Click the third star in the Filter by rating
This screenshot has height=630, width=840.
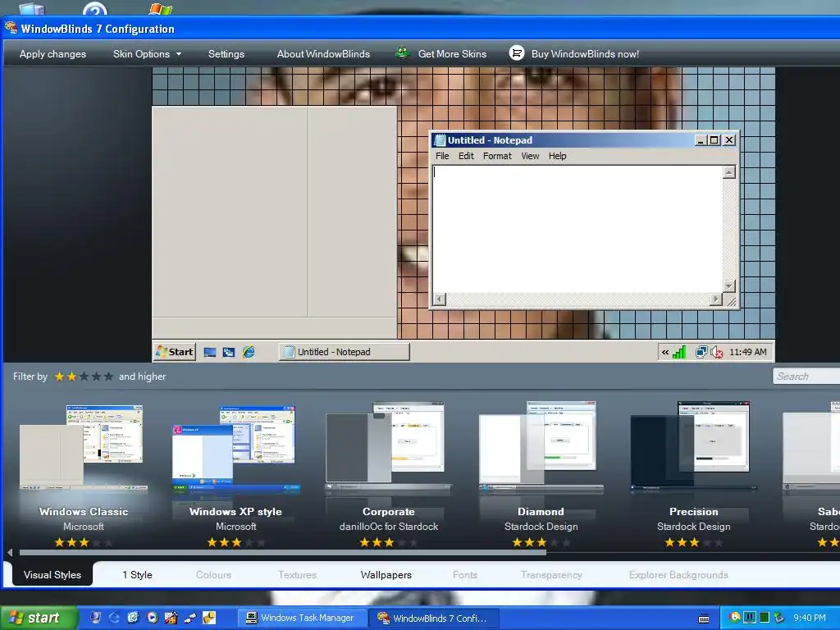click(x=84, y=377)
